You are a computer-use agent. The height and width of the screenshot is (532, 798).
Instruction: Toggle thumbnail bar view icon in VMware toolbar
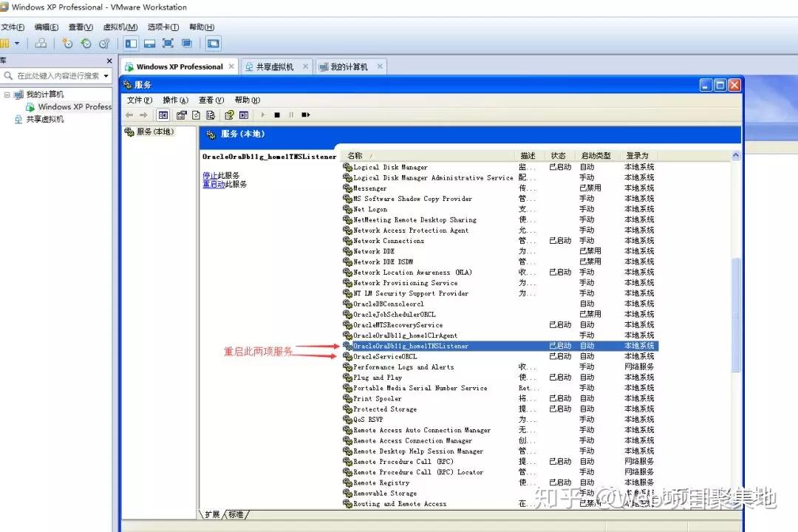pyautogui.click(x=149, y=44)
